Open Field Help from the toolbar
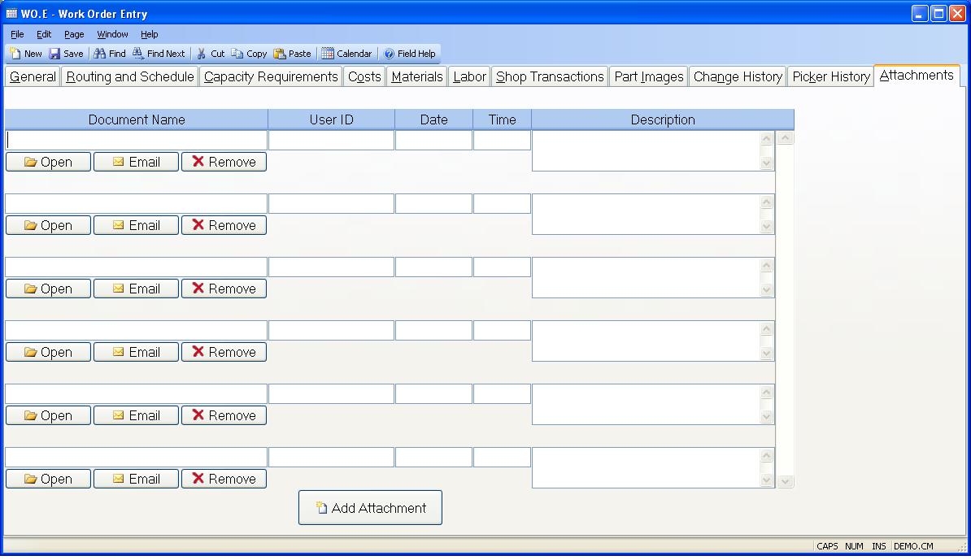 [x=389, y=54]
